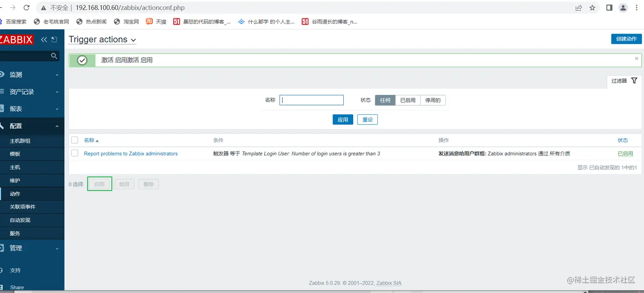Click the 重设 filter button
This screenshot has height=293, width=644.
368,120
